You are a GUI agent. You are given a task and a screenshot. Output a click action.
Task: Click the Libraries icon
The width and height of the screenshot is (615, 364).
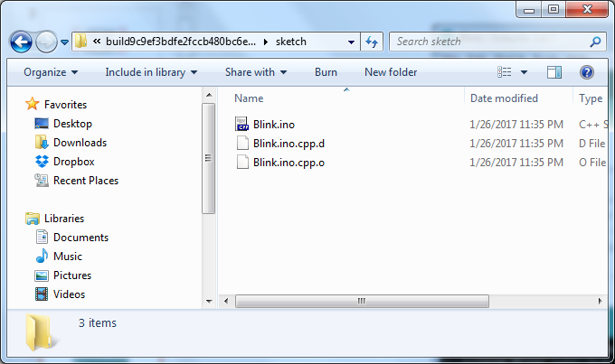point(33,219)
